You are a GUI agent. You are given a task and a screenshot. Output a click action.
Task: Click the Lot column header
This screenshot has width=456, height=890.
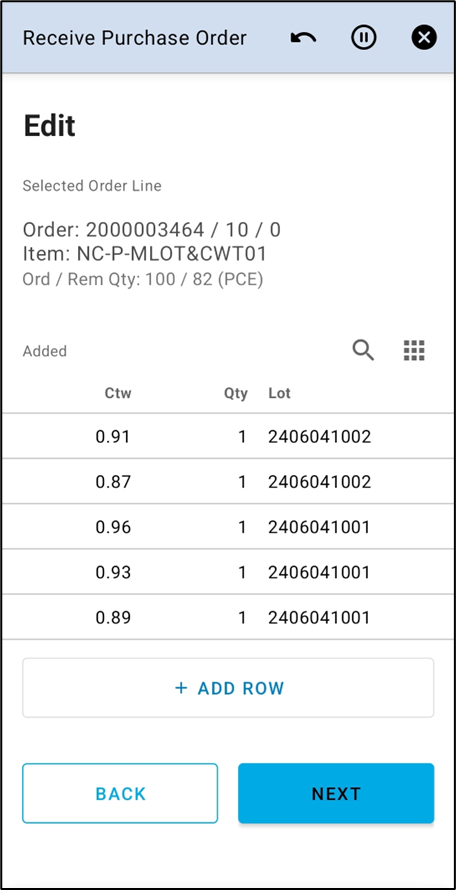(279, 393)
